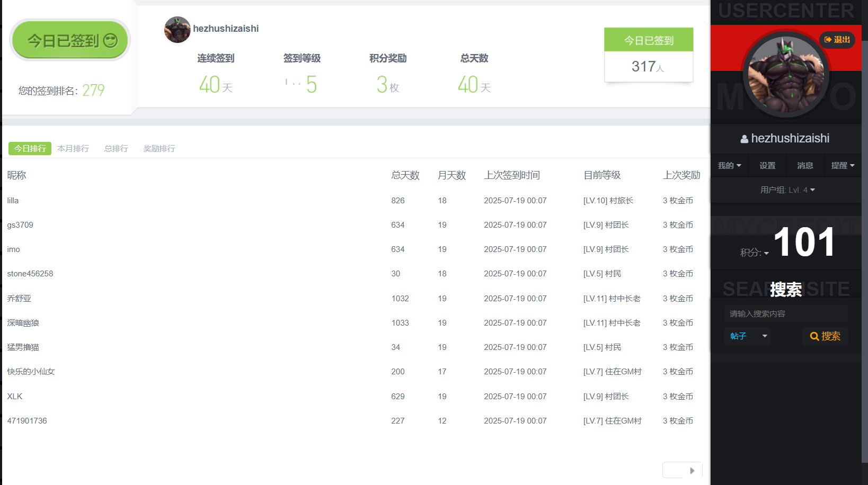Open the 设置 settings menu item
The image size is (868, 485).
767,166
